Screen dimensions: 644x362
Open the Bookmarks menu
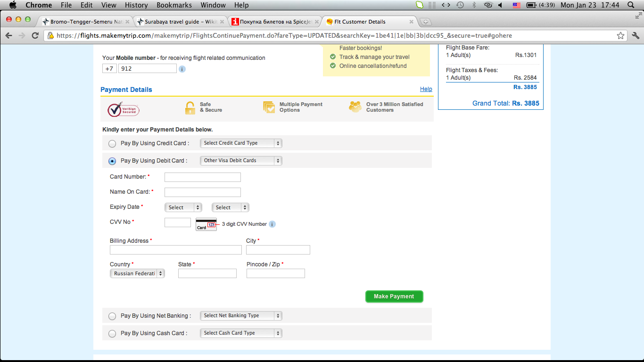click(174, 5)
